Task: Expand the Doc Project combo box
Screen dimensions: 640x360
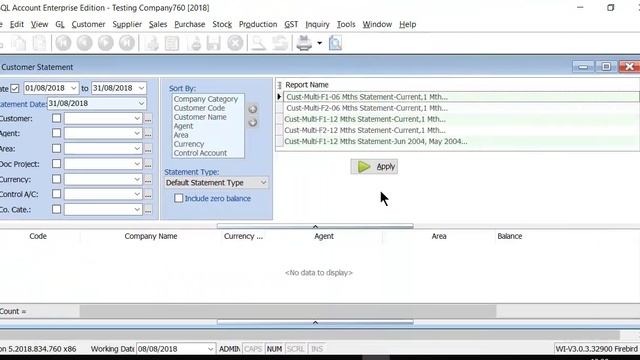Action: click(x=137, y=164)
